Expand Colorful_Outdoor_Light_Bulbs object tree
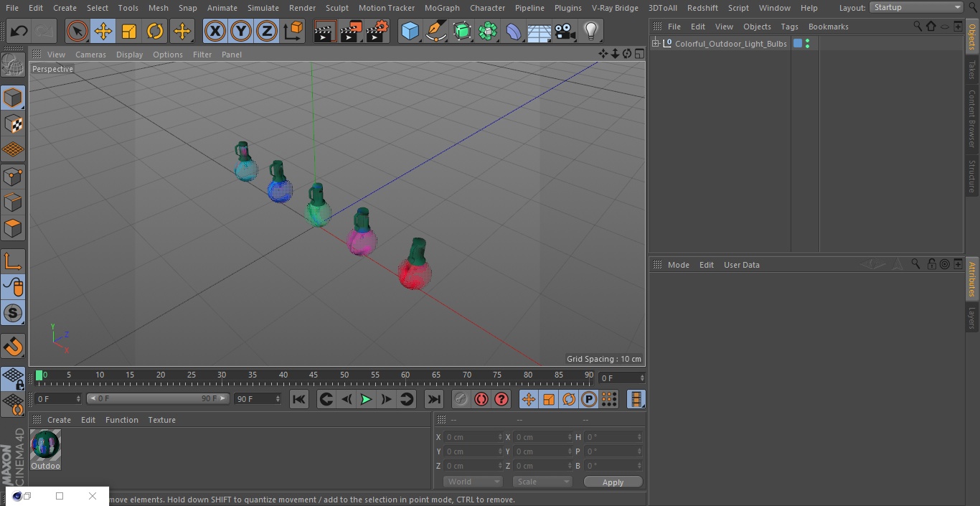The height and width of the screenshot is (506, 980). tap(656, 44)
